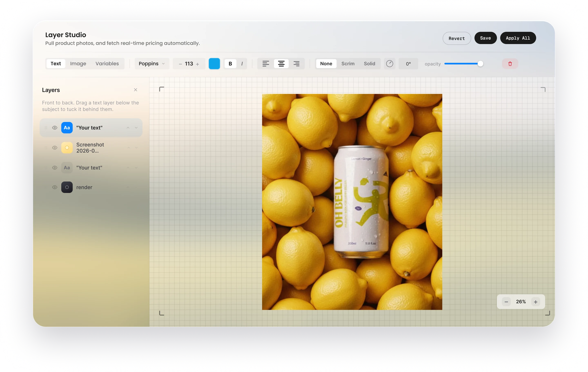Switch to the Image tab
588x372 pixels.
point(78,64)
